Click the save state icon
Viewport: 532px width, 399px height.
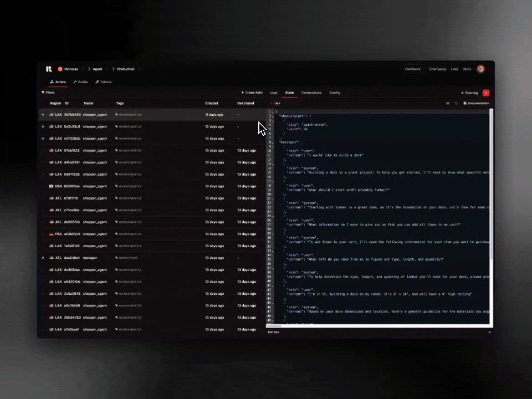448,103
